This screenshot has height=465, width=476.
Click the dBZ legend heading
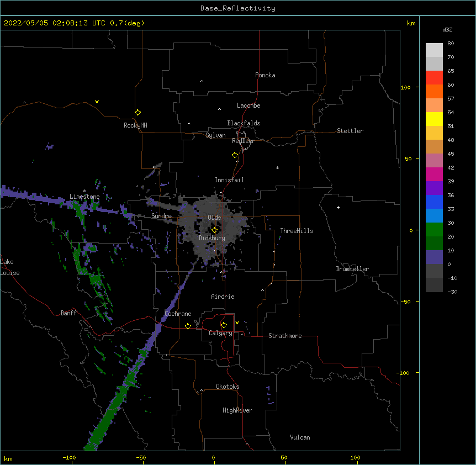point(447,30)
